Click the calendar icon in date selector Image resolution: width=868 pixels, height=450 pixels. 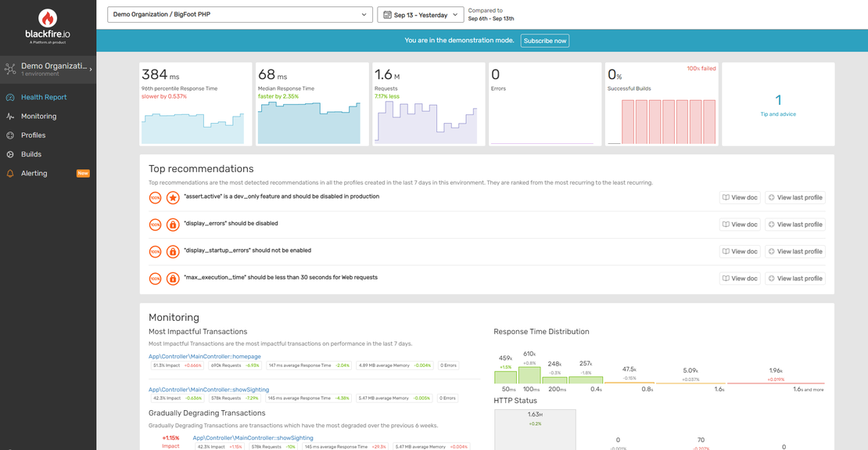click(x=387, y=15)
